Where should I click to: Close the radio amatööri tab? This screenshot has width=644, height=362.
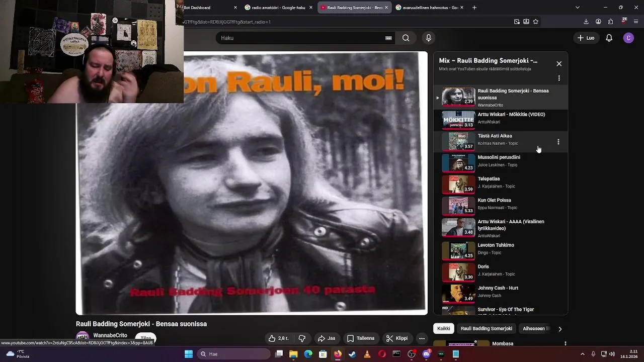pyautogui.click(x=310, y=8)
